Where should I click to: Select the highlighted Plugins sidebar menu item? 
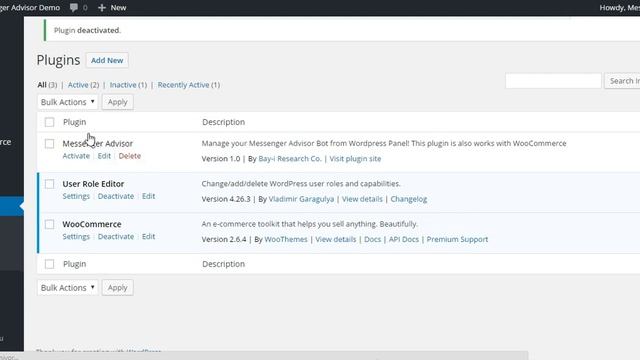11,207
